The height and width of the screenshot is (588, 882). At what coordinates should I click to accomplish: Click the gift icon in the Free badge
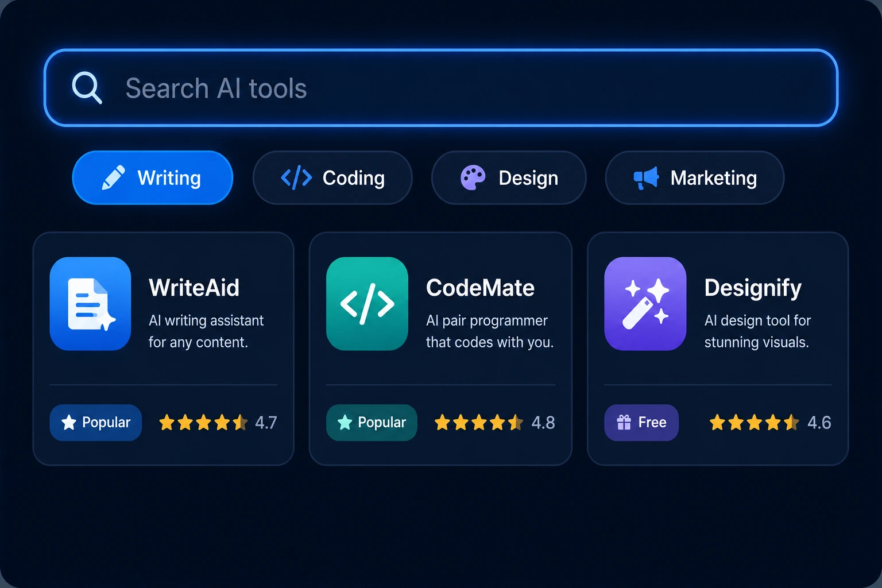624,423
